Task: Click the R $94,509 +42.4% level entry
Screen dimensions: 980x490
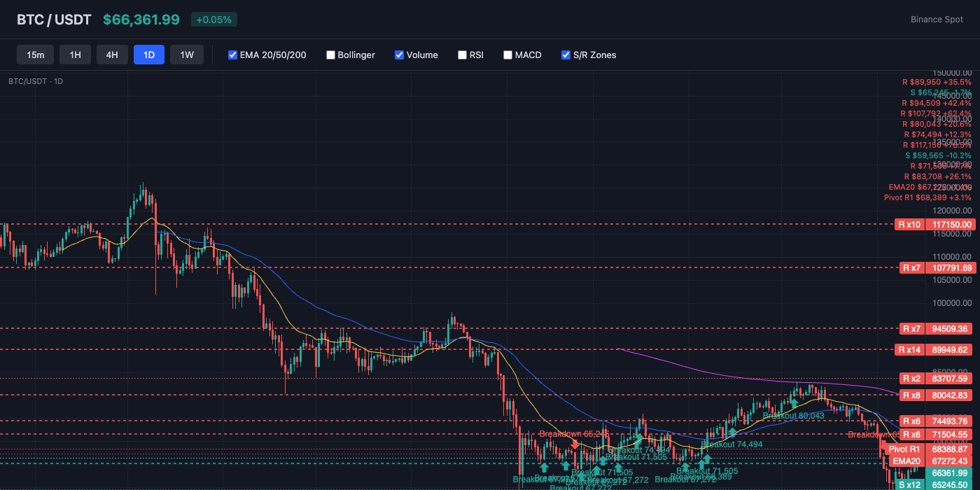Action: click(937, 103)
